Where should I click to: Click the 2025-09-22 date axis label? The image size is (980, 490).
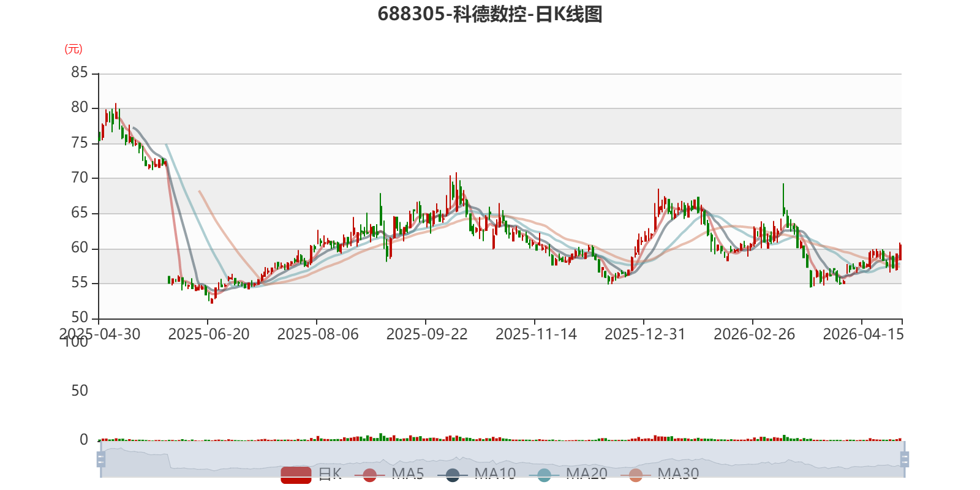pyautogui.click(x=427, y=334)
